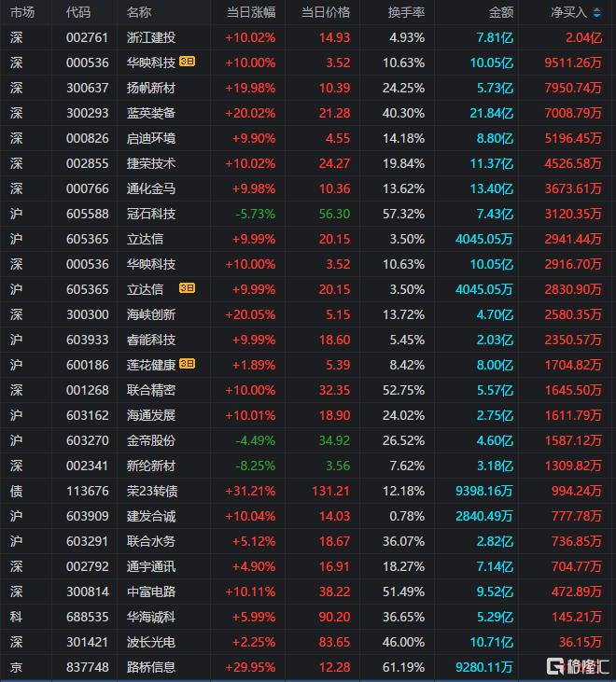The width and height of the screenshot is (616, 682).
Task: Click market label 京 for 路桥信息
Action: click(16, 668)
